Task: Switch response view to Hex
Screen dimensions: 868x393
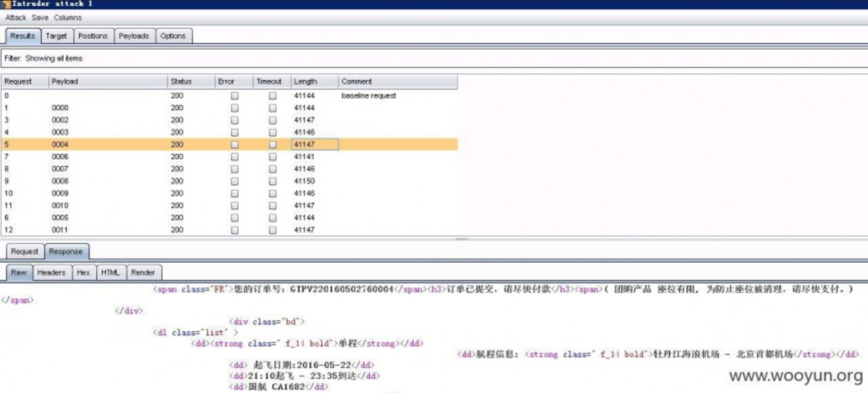Action: point(83,273)
